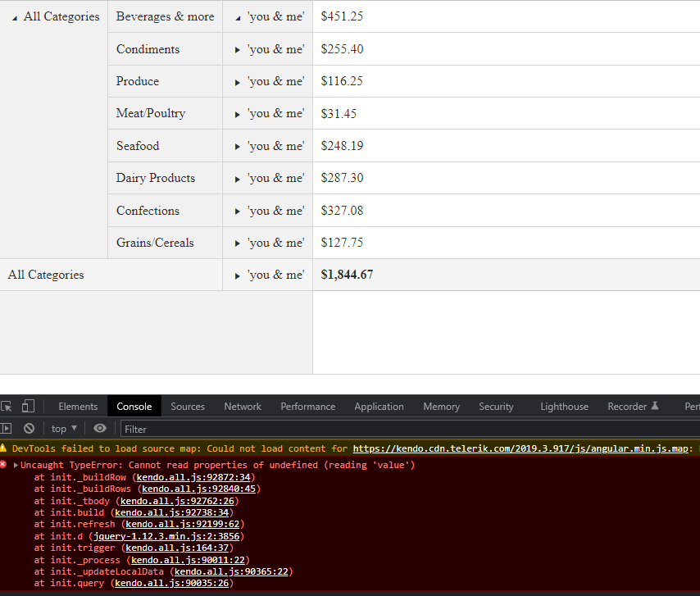Image resolution: width=700 pixels, height=596 pixels.
Task: Click the inspect element picker icon
Action: 7,407
